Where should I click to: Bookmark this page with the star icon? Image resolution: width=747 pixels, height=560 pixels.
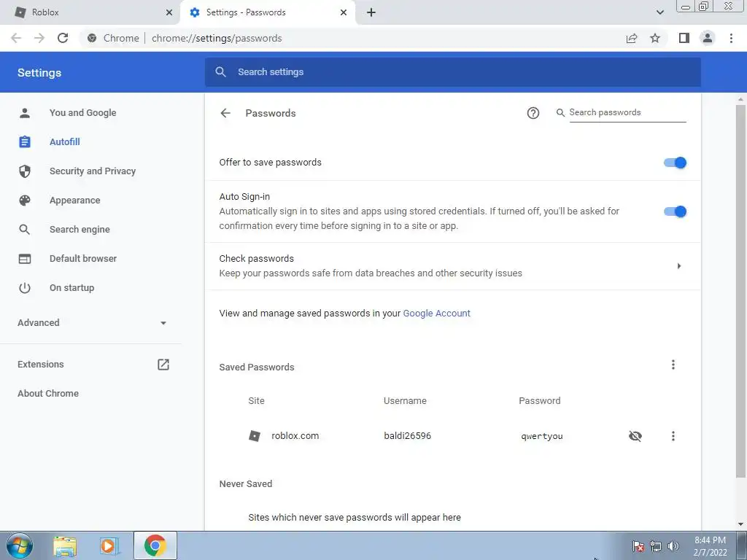tap(655, 38)
